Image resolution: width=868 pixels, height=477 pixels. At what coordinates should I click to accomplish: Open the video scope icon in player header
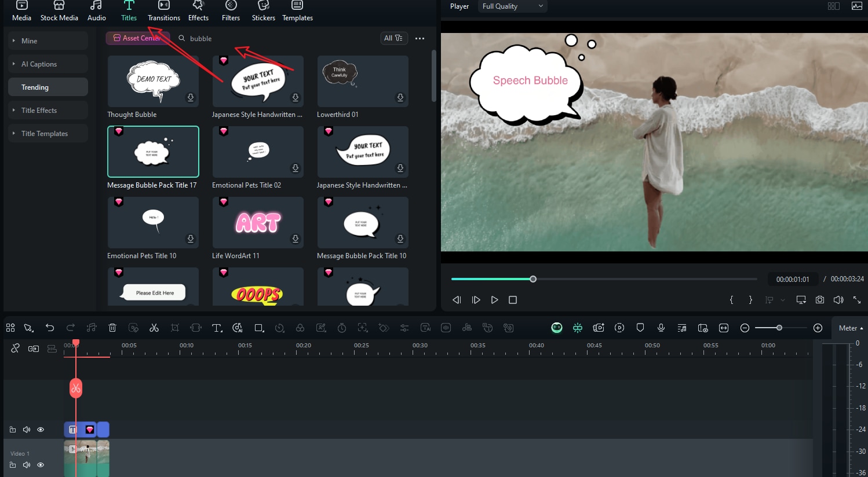click(x=857, y=6)
